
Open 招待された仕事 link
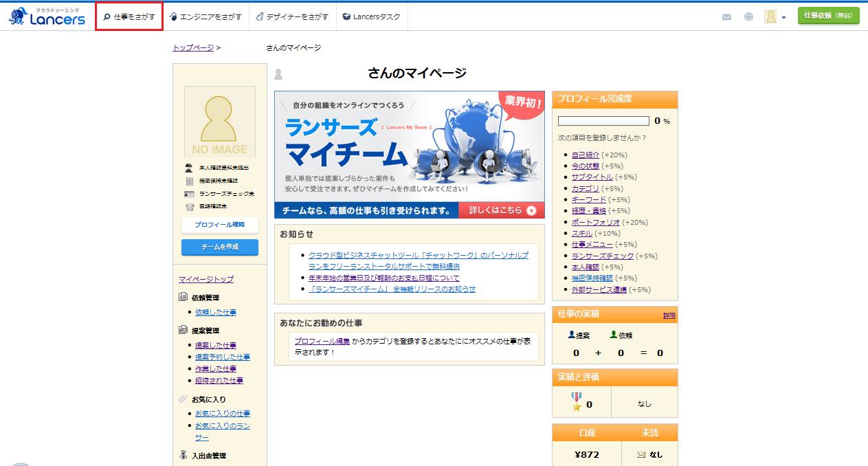coord(219,380)
